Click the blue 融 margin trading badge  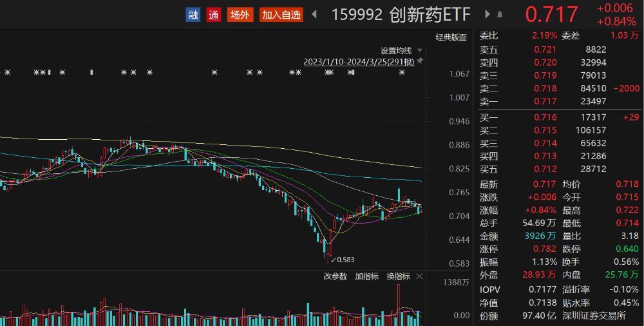pyautogui.click(x=193, y=15)
